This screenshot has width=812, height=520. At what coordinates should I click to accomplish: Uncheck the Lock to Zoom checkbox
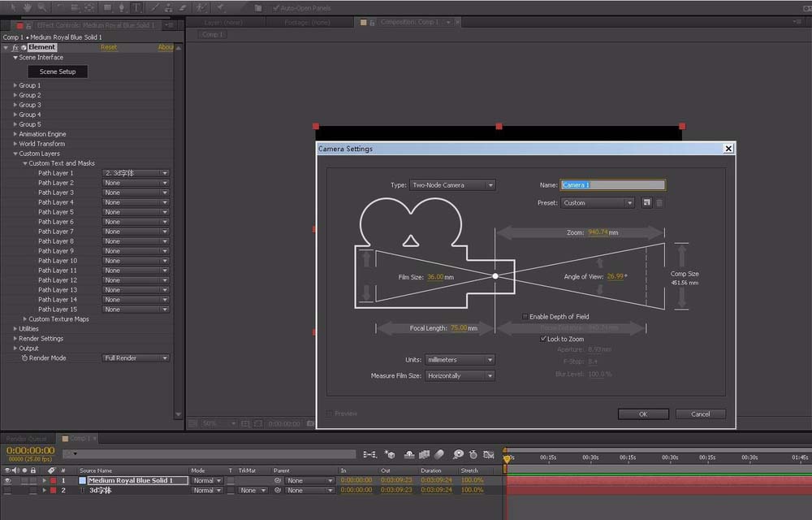[x=543, y=339]
